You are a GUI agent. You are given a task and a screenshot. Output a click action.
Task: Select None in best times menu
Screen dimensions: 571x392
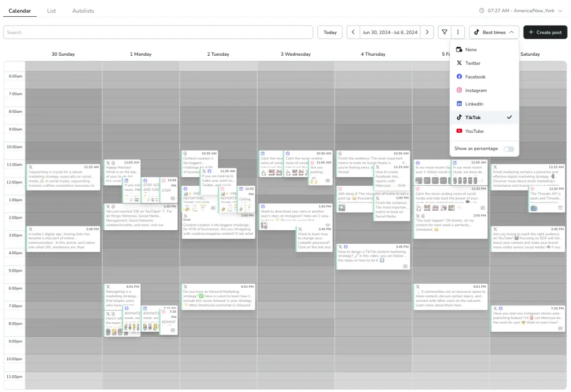point(471,50)
